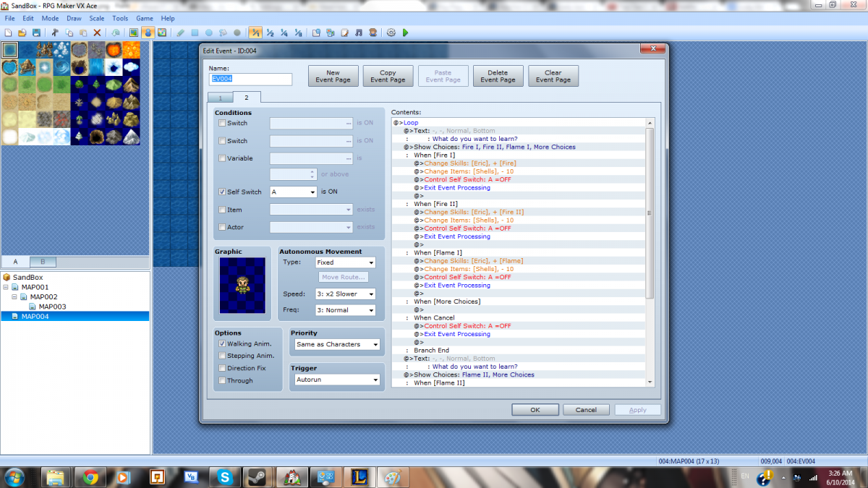Click the Undo toolbar icon
This screenshot has height=488, width=868.
(x=116, y=33)
